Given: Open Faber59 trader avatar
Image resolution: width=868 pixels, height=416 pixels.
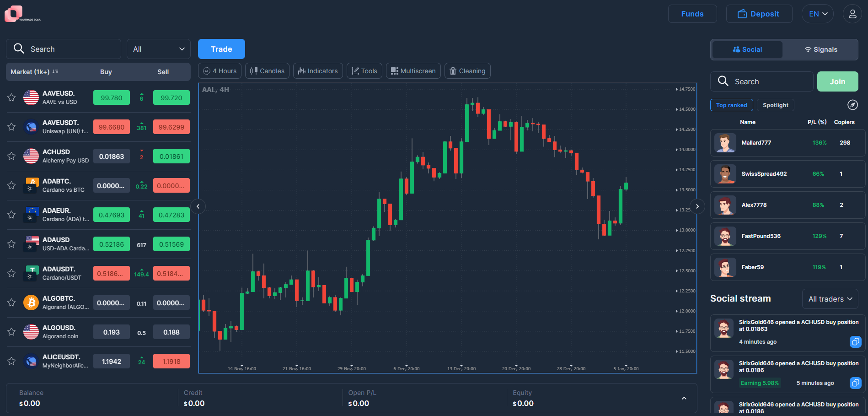Looking at the screenshot, I should tap(725, 267).
